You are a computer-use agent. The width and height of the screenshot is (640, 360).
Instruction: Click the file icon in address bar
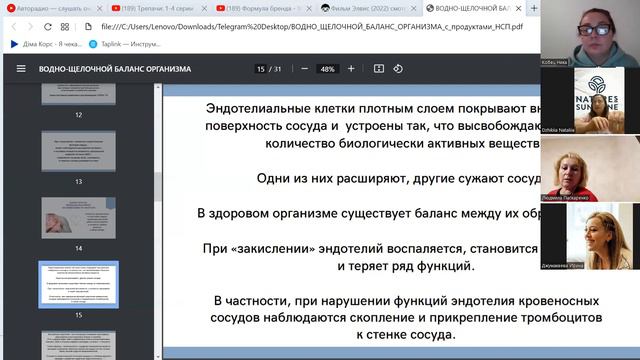[88, 27]
